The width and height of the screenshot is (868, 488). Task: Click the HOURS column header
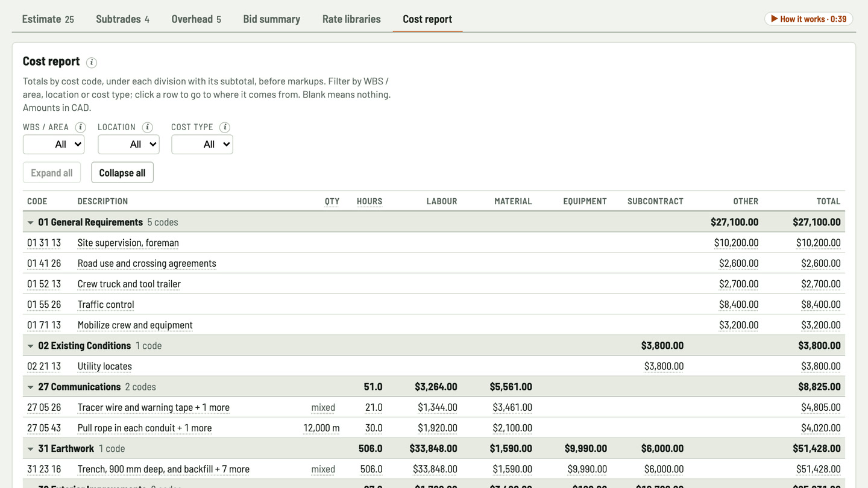point(370,201)
